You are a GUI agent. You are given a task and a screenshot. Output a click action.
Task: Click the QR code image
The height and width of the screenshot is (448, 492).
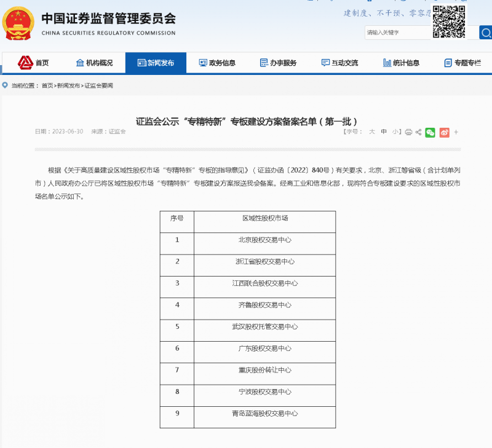(449, 22)
